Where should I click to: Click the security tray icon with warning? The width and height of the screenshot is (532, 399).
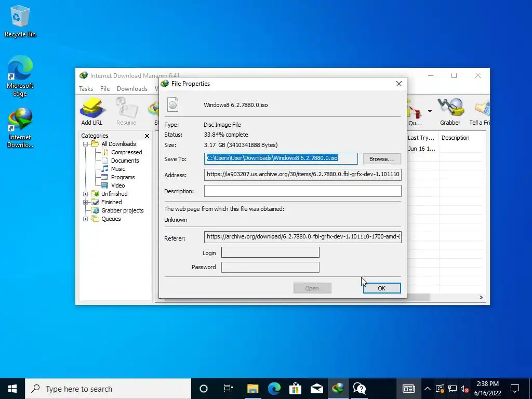[x=440, y=389]
